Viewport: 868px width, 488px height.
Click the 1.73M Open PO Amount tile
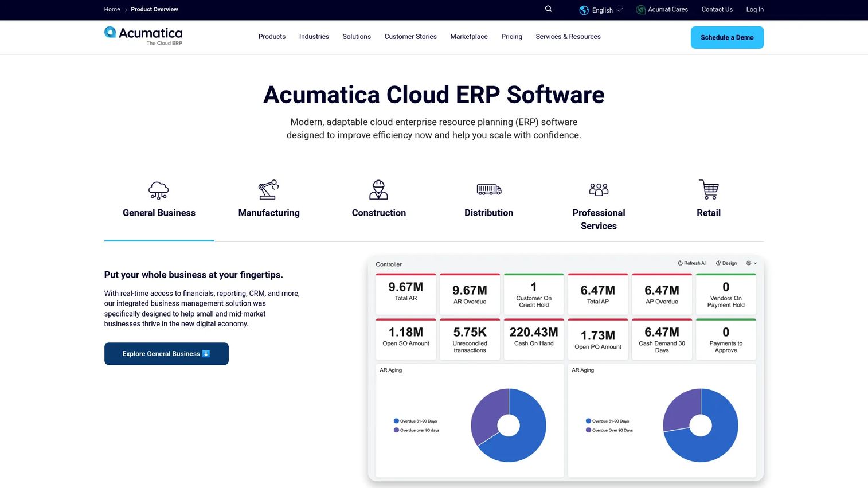coord(598,339)
